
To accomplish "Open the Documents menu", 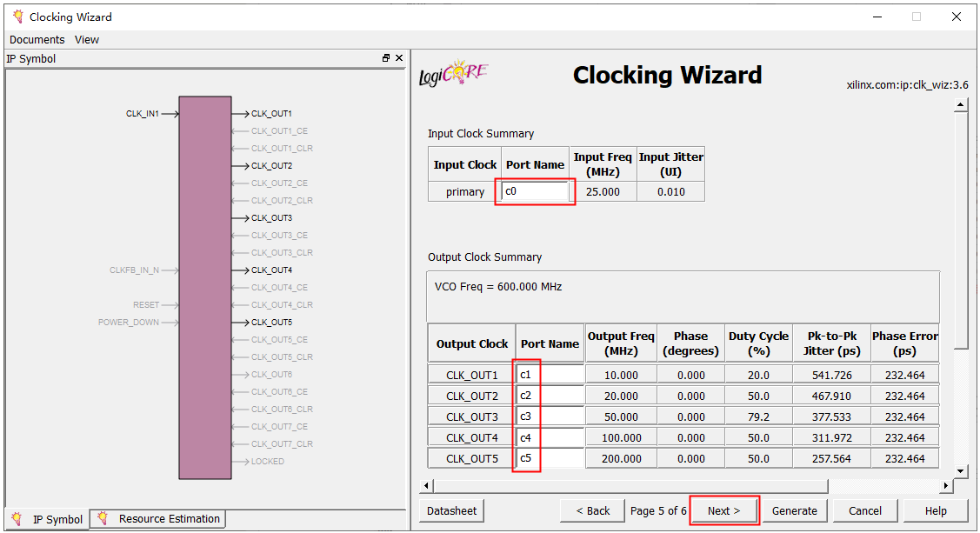I will [37, 39].
